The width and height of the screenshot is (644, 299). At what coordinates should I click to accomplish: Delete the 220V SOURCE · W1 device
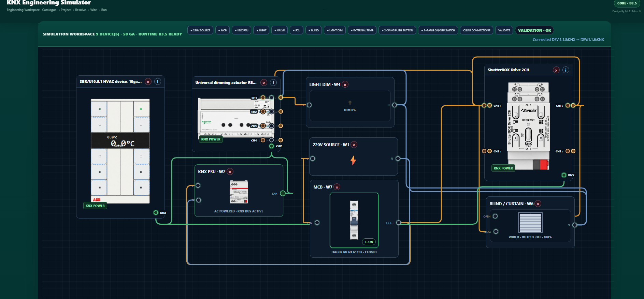point(354,145)
